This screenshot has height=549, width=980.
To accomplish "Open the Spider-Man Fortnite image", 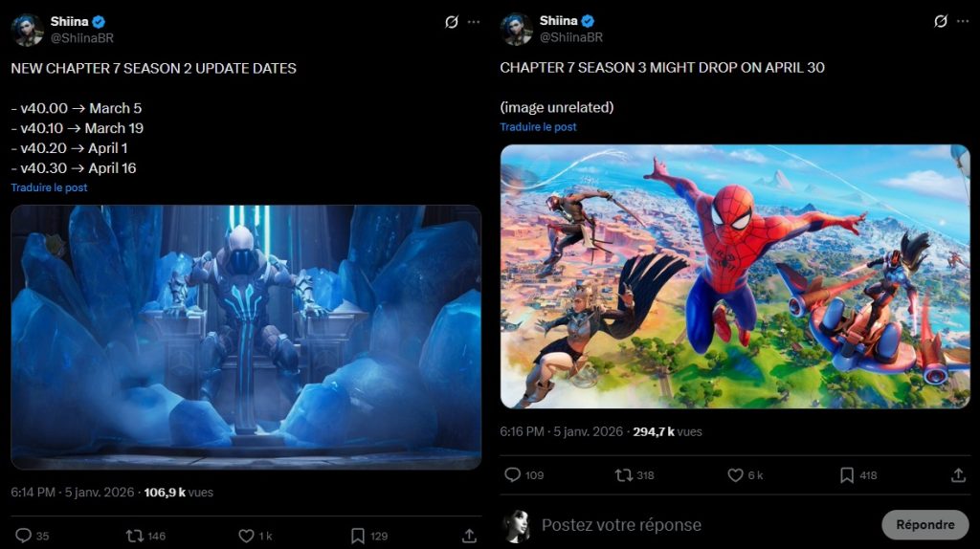I will coord(735,276).
